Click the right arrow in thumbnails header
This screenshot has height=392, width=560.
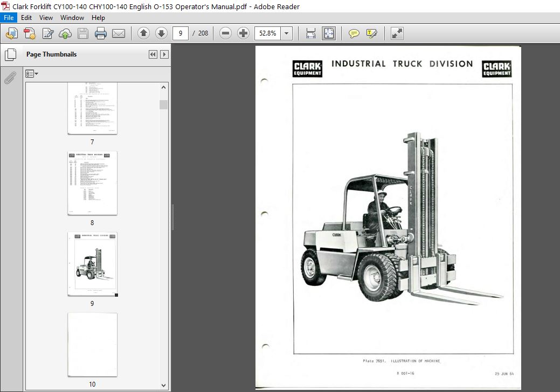point(164,54)
